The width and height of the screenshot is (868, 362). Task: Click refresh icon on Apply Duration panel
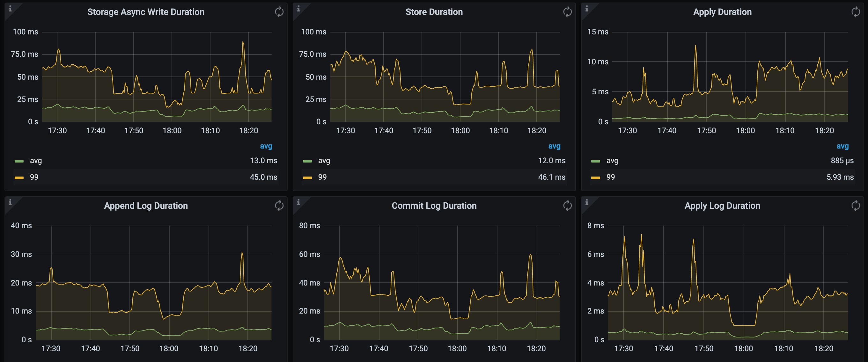(x=856, y=12)
